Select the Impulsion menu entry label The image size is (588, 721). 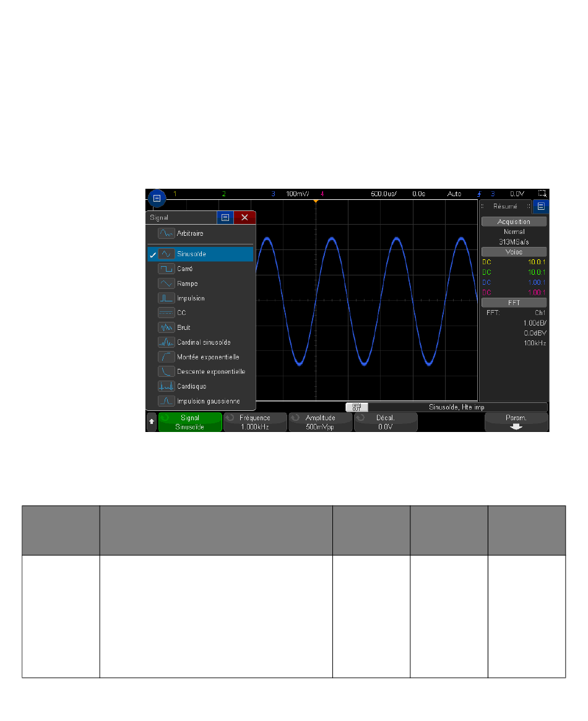coord(191,298)
